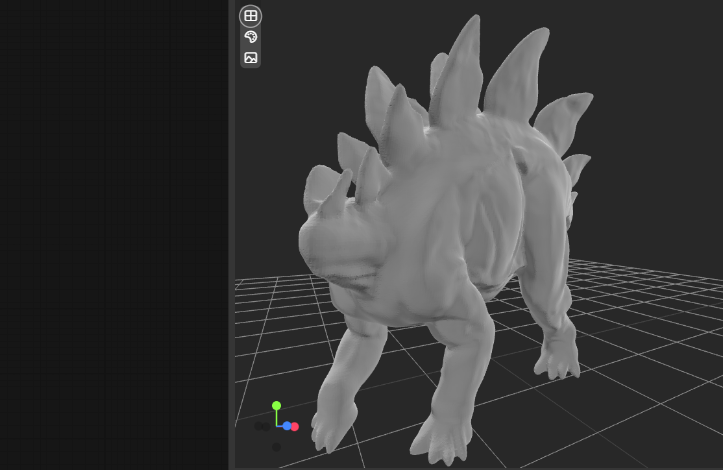Click the rightmost back plate near the tail
This screenshot has height=470, width=723.
577,170
